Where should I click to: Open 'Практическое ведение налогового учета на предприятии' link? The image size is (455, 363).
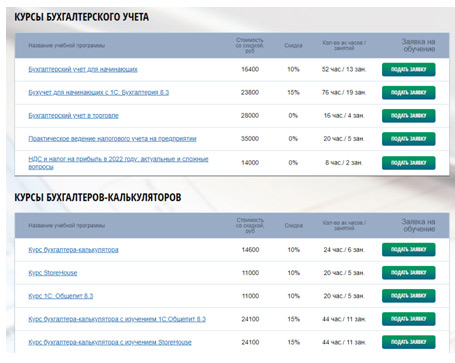(112, 139)
